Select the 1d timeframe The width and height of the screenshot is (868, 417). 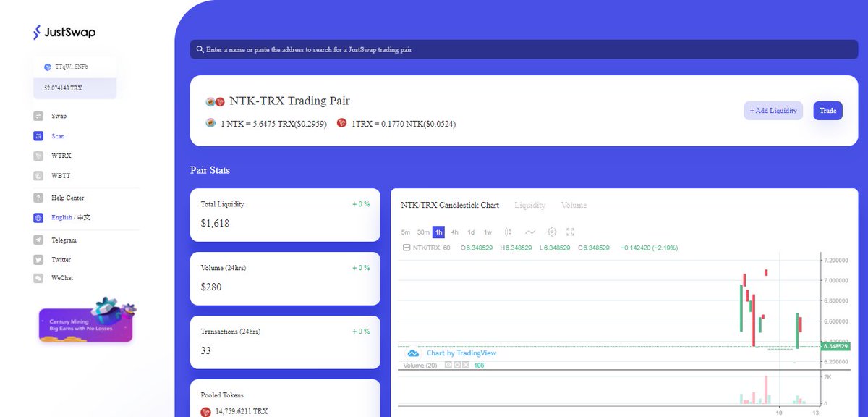[470, 232]
